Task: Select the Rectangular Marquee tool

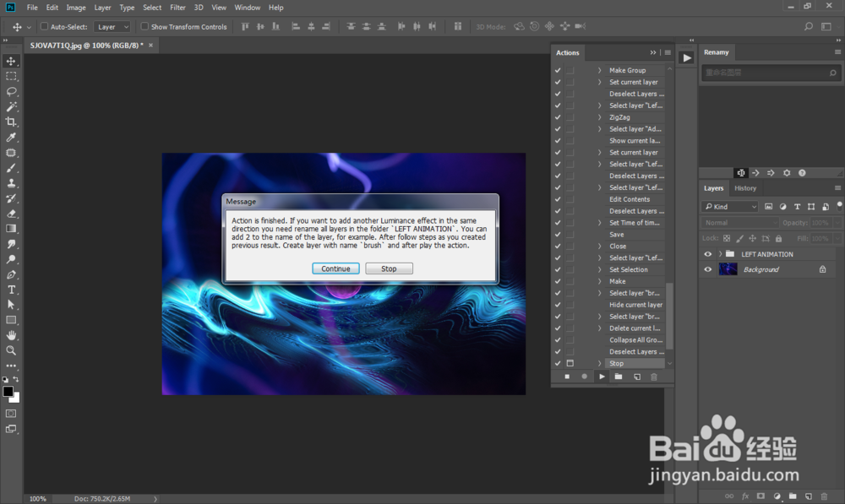Action: pos(11,76)
